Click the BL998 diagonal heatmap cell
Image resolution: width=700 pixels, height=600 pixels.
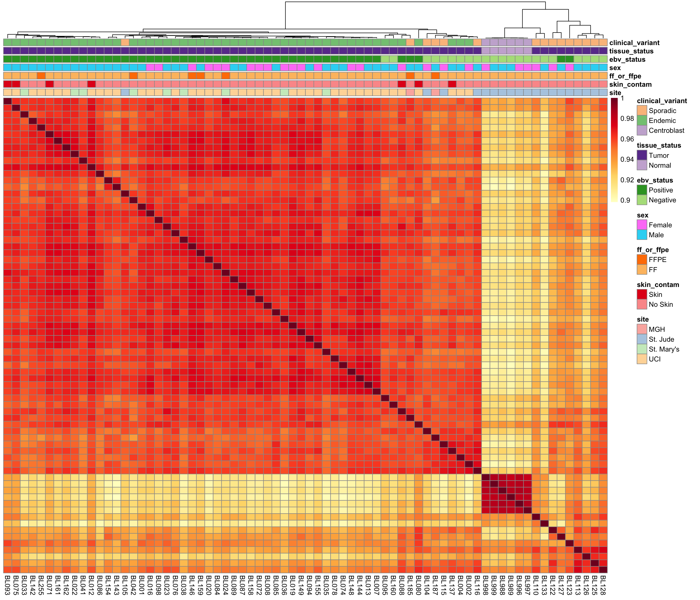(486, 477)
